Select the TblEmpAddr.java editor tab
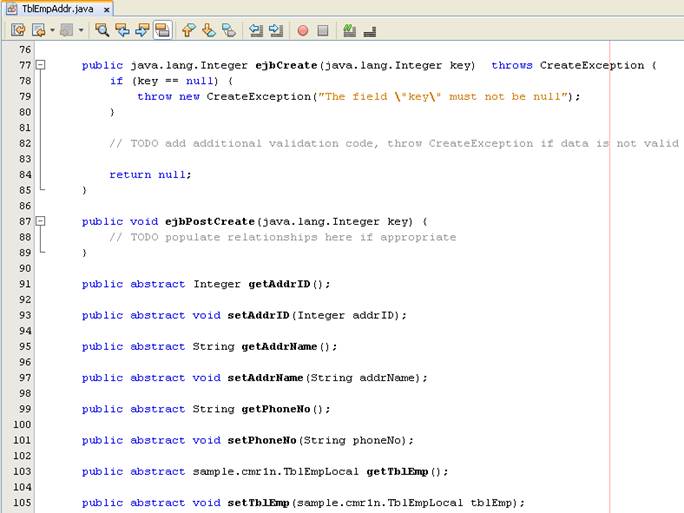This screenshot has width=684, height=513. click(59, 8)
